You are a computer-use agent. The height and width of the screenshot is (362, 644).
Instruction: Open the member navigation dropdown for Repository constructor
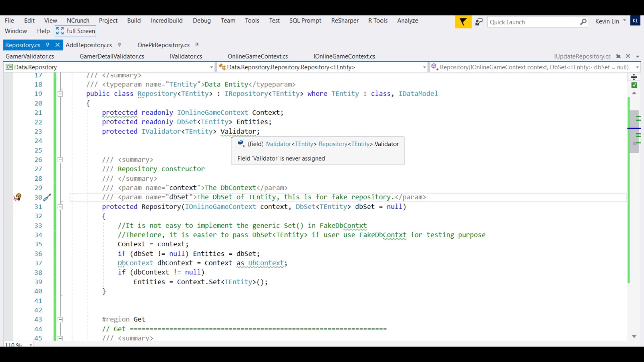(637, 67)
